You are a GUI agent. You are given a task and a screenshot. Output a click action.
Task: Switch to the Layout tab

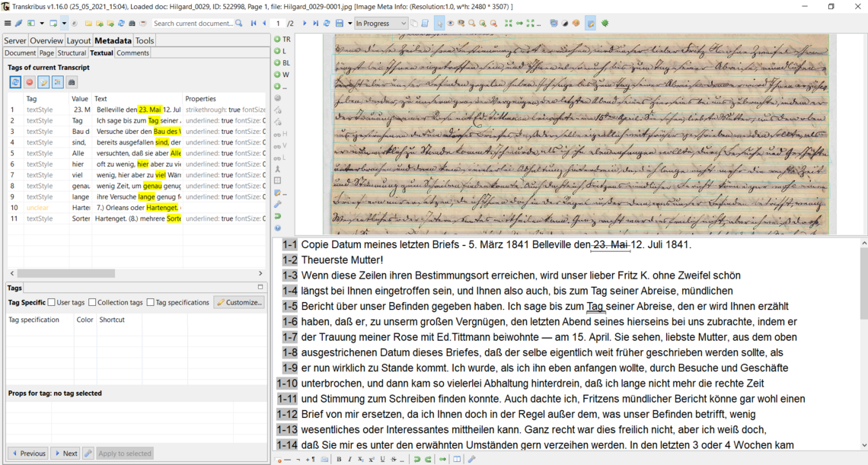(x=78, y=40)
